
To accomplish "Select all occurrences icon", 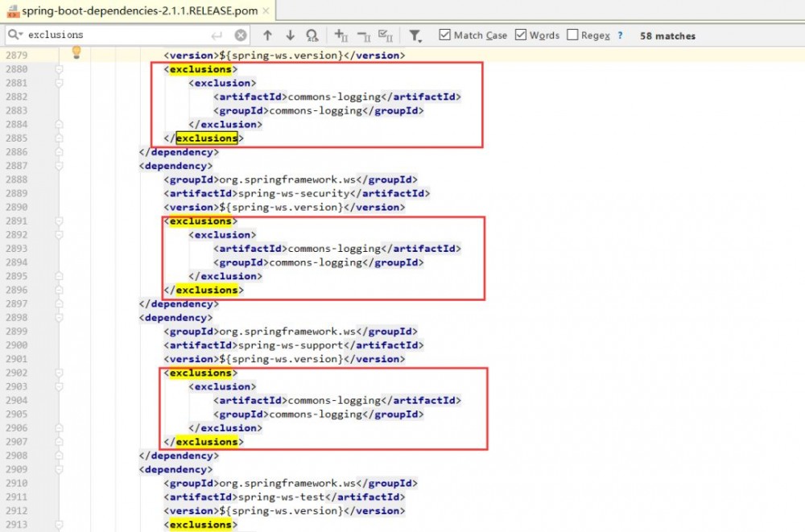I will 386,35.
